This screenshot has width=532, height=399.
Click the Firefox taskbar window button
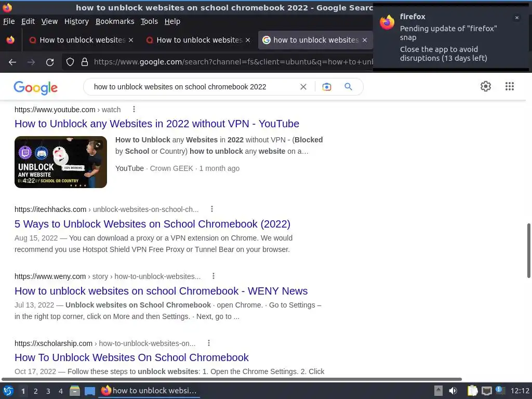(x=149, y=391)
